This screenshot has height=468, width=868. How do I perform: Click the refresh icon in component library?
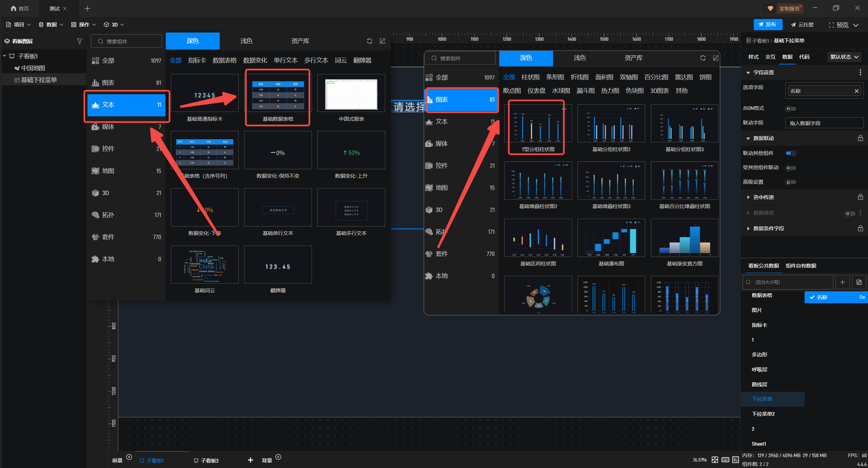coord(369,41)
